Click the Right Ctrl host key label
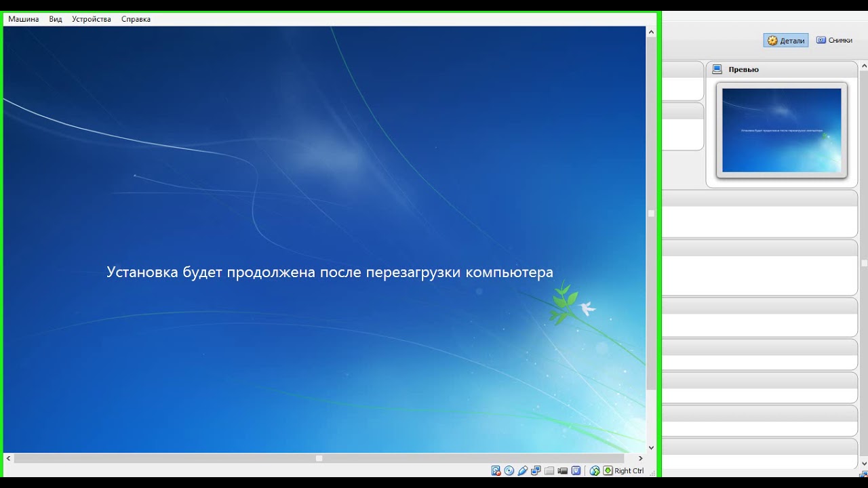 629,470
